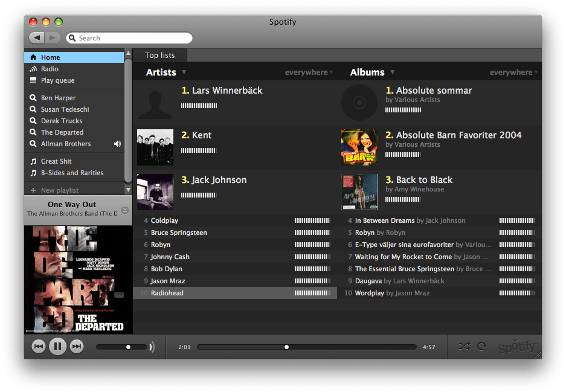Image resolution: width=566 pixels, height=392 pixels.
Task: Pause the current track
Action: [x=57, y=347]
